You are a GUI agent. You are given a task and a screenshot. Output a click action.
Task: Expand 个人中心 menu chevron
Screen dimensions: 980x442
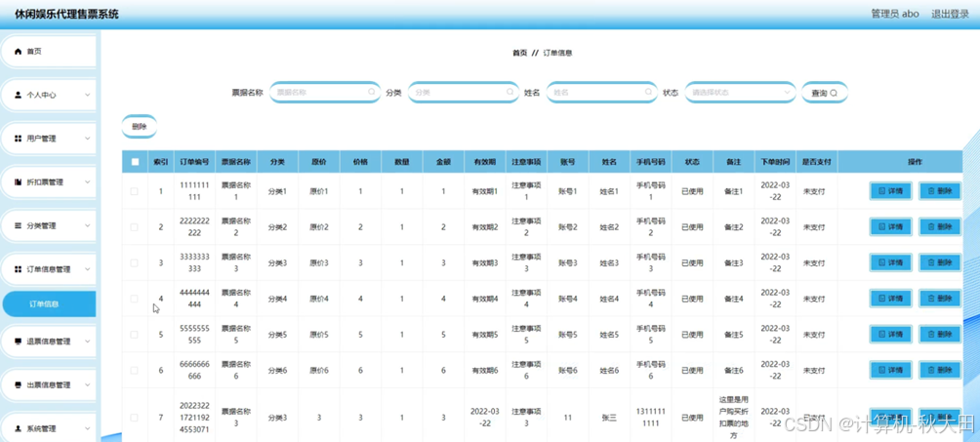[x=88, y=95]
